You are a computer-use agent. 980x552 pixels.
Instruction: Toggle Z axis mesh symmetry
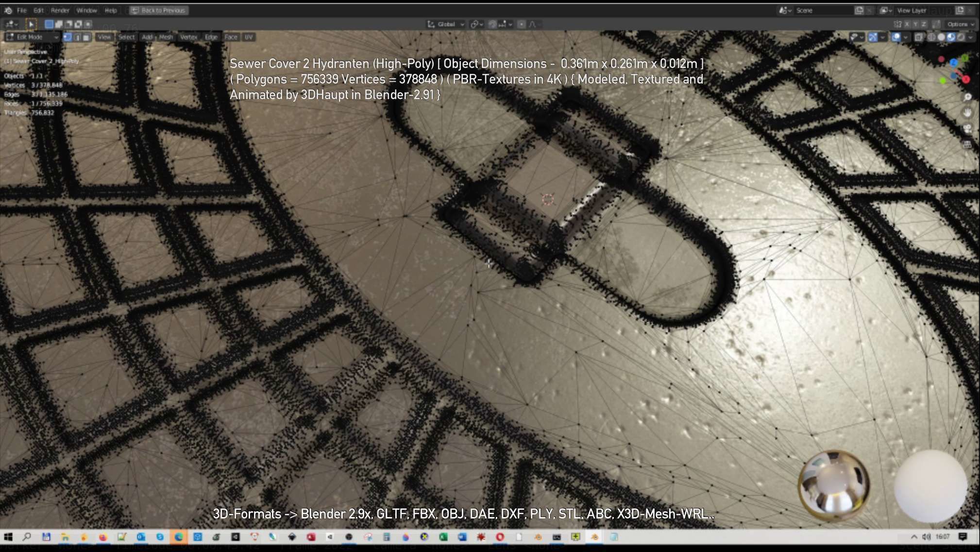click(x=924, y=24)
